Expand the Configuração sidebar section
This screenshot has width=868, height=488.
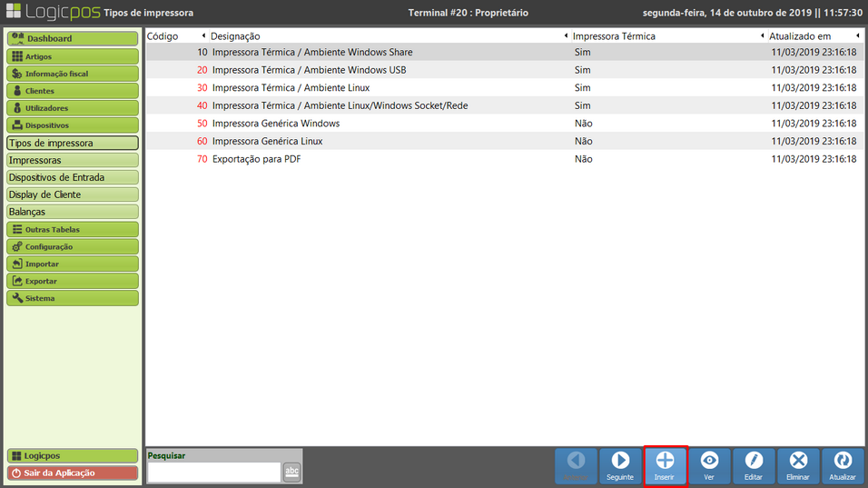click(x=73, y=247)
